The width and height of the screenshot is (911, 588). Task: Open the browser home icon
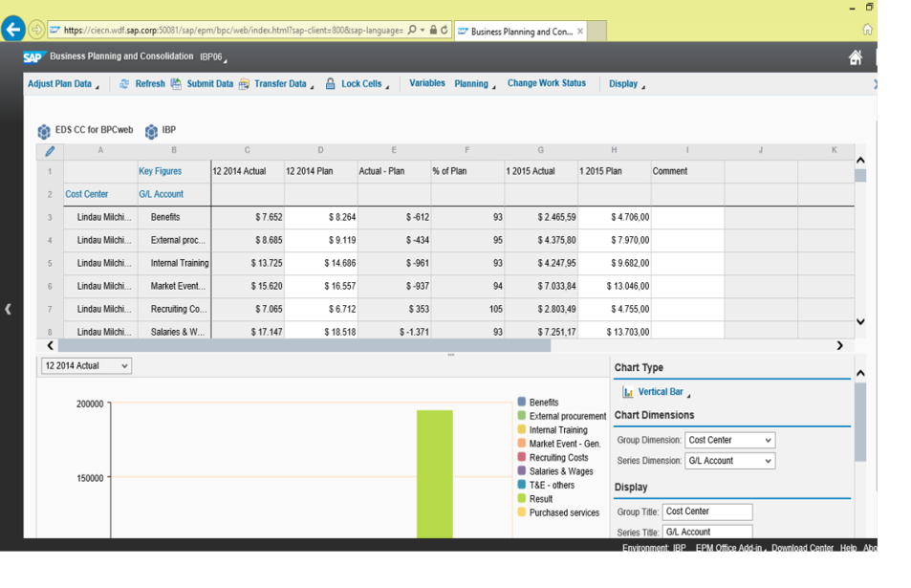point(867,30)
